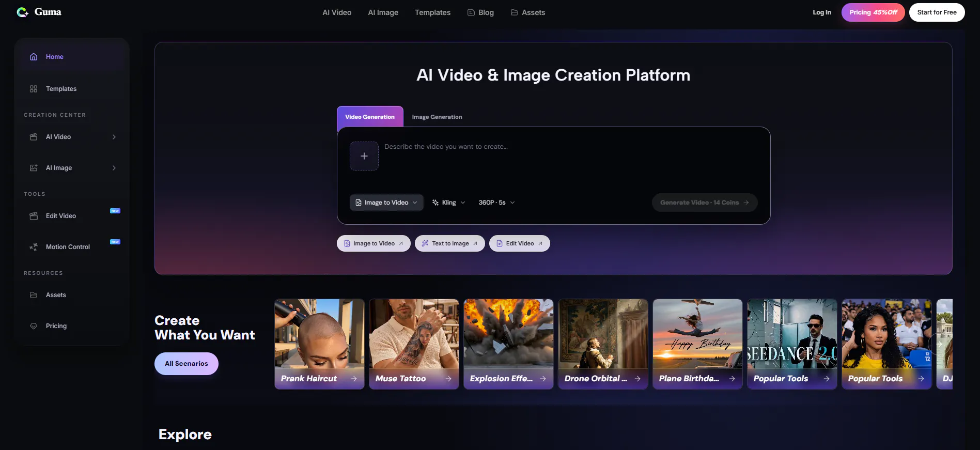
Task: Click the Pricing diamond icon in sidebar
Action: click(34, 326)
